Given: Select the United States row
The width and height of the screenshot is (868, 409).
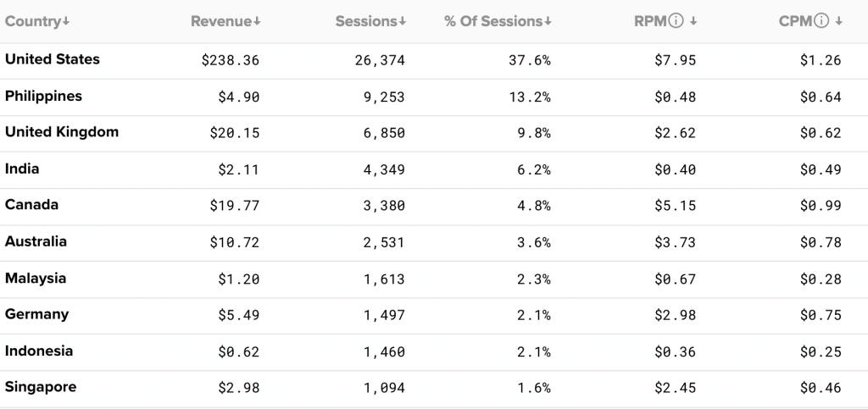Looking at the screenshot, I should click(434, 60).
